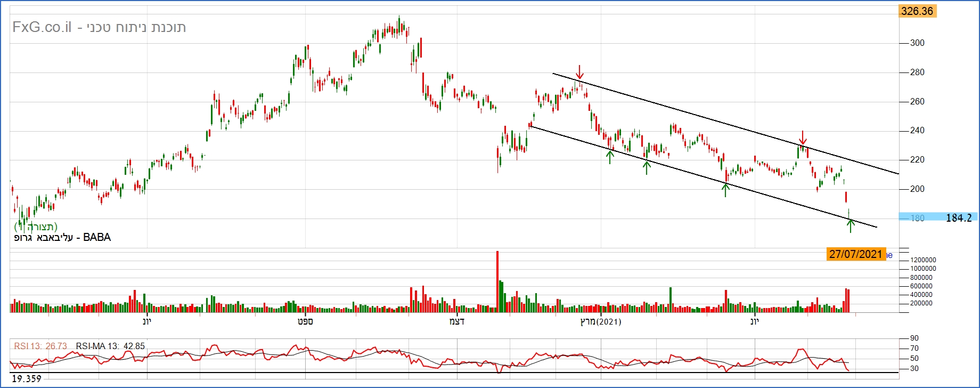Select the 220 price axis label
This screenshot has height=388, width=980.
[917, 160]
